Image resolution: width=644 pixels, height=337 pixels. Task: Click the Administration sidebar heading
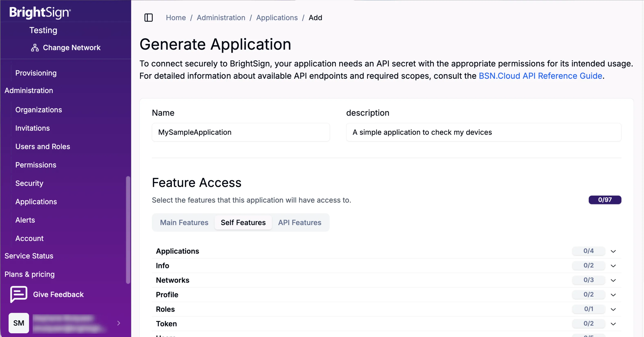[29, 91]
